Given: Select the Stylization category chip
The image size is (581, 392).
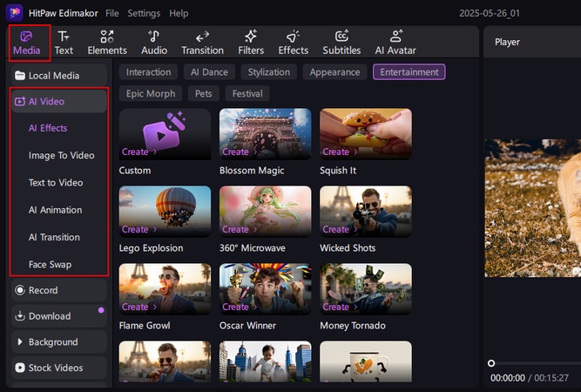Looking at the screenshot, I should [x=269, y=72].
